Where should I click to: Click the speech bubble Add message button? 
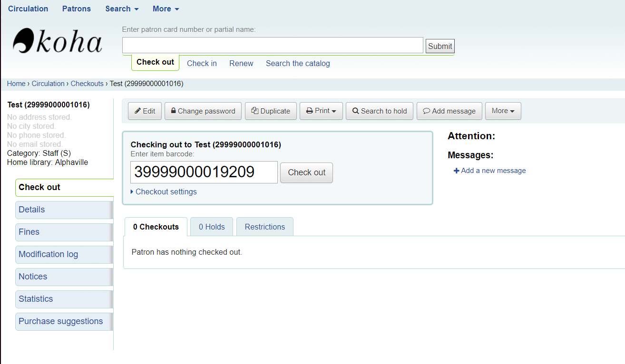(449, 111)
